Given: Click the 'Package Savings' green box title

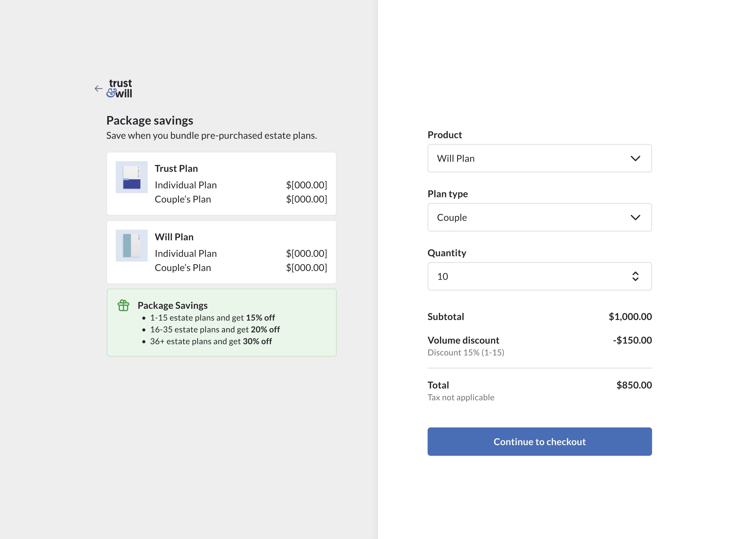Looking at the screenshot, I should [173, 305].
